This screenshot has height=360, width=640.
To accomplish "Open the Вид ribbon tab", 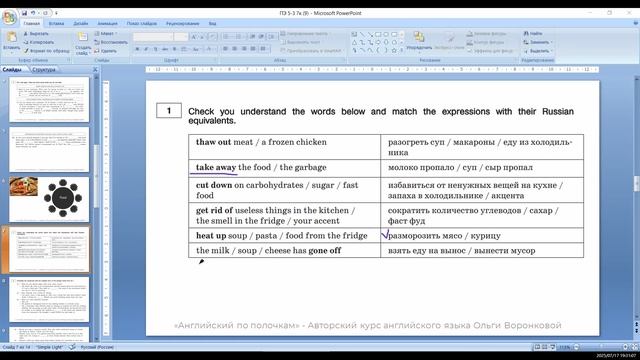I will click(x=212, y=24).
